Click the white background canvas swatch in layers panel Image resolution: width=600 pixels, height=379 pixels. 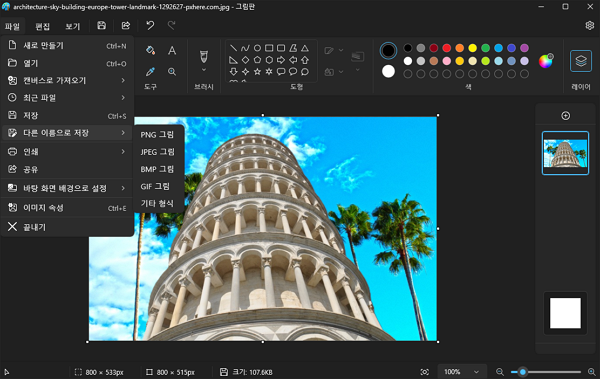pyautogui.click(x=565, y=313)
